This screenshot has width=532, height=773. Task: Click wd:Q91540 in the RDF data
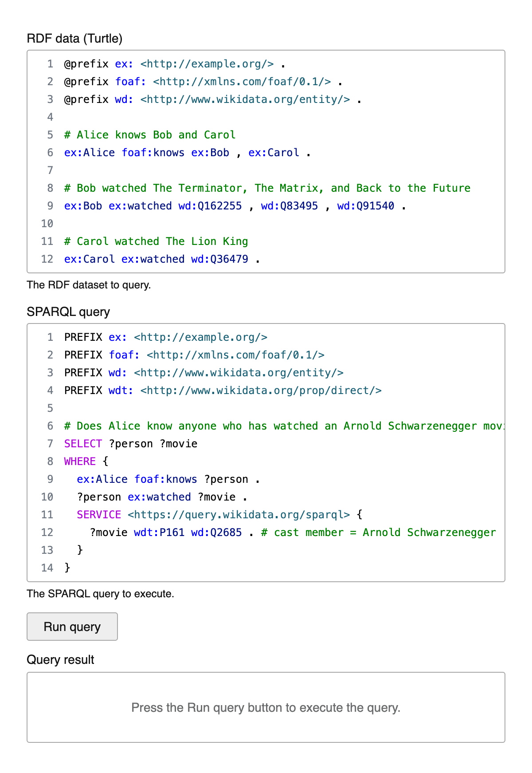(x=366, y=206)
